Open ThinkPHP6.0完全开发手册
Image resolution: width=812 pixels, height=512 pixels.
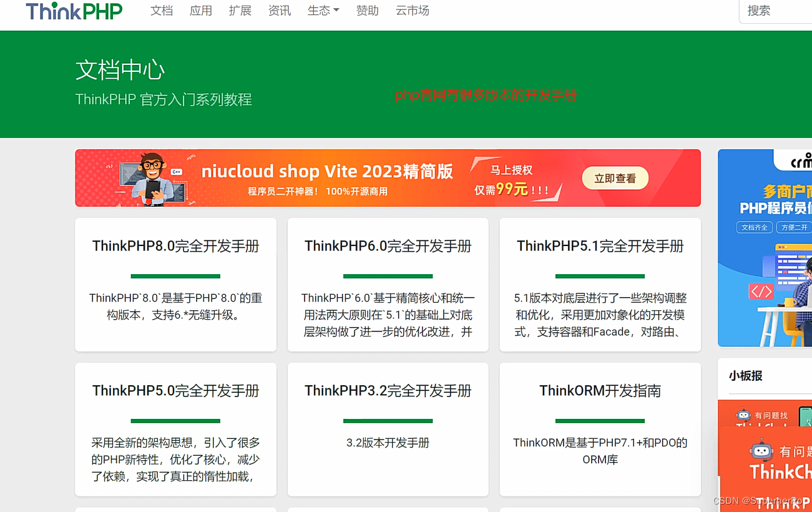click(x=388, y=246)
